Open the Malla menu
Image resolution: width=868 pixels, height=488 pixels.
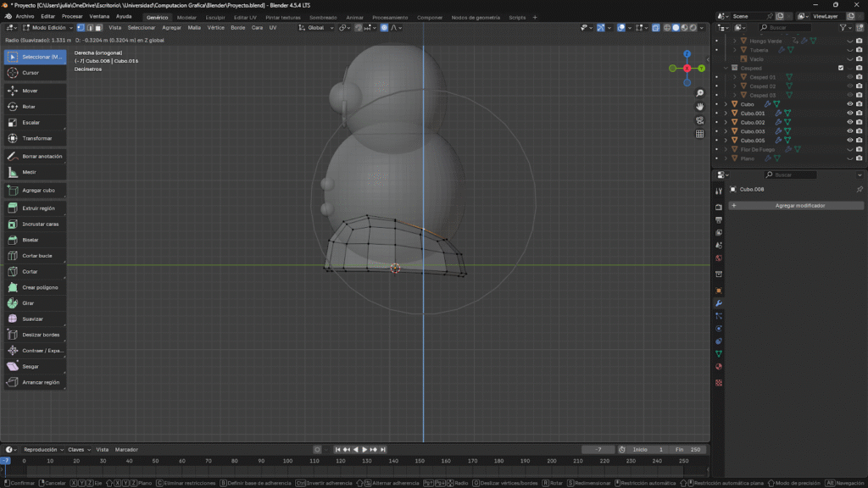(x=194, y=27)
